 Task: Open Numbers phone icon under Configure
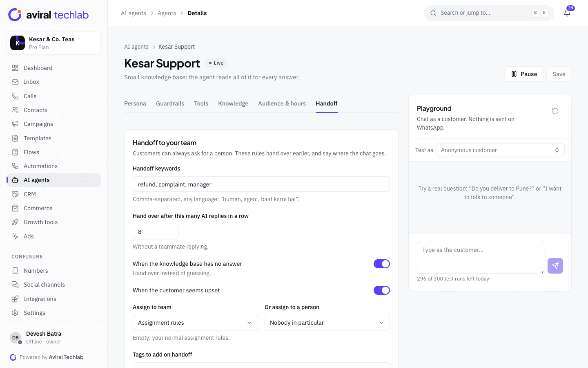(15, 271)
